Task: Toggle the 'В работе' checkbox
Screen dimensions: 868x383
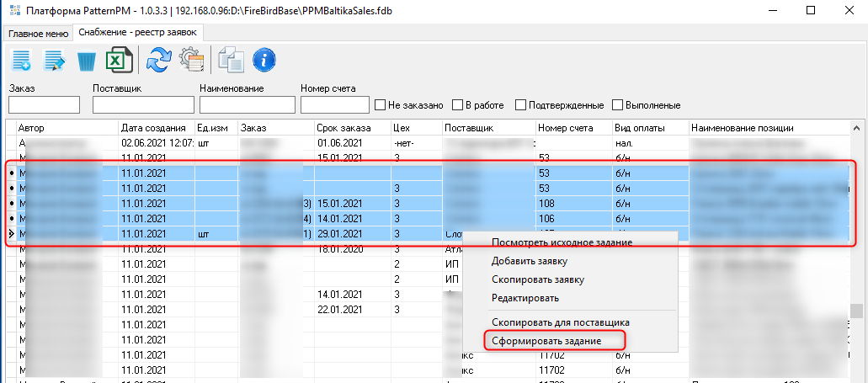Action: [x=458, y=105]
